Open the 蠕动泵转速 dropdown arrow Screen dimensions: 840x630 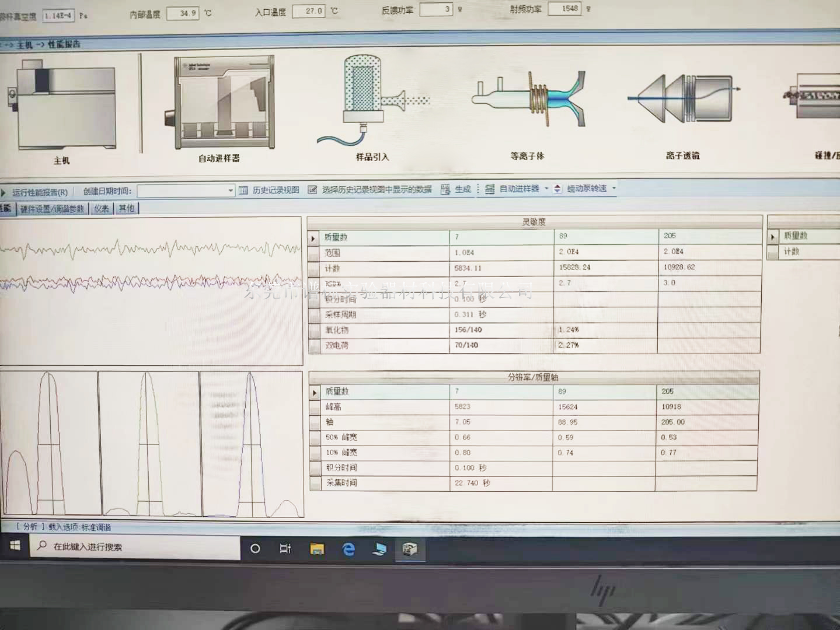pos(614,188)
